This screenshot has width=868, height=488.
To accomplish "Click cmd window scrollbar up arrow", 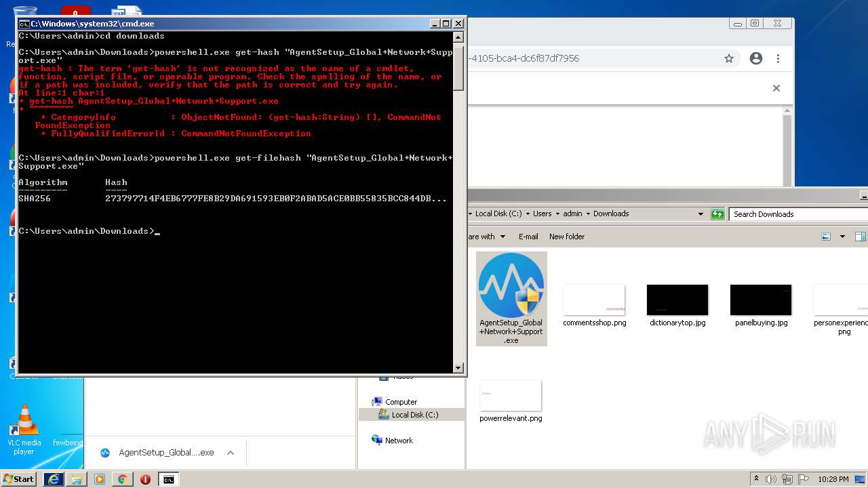I will [458, 37].
